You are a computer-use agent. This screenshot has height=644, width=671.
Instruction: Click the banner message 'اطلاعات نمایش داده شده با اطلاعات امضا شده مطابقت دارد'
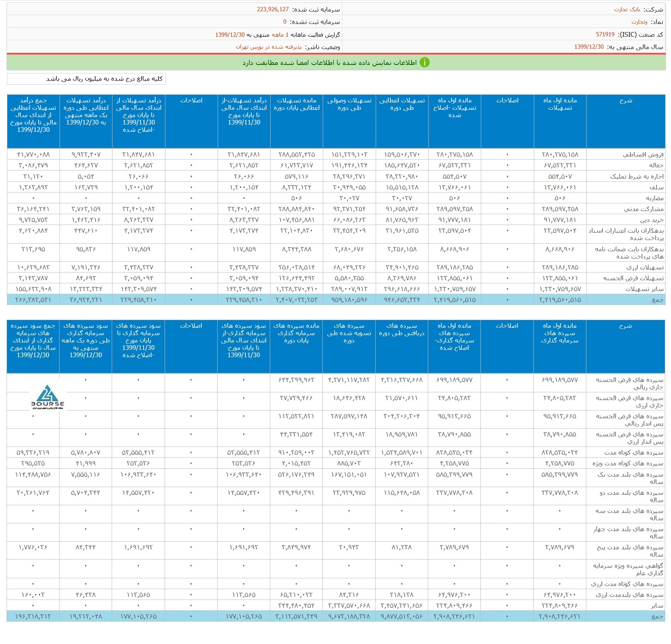click(x=330, y=63)
